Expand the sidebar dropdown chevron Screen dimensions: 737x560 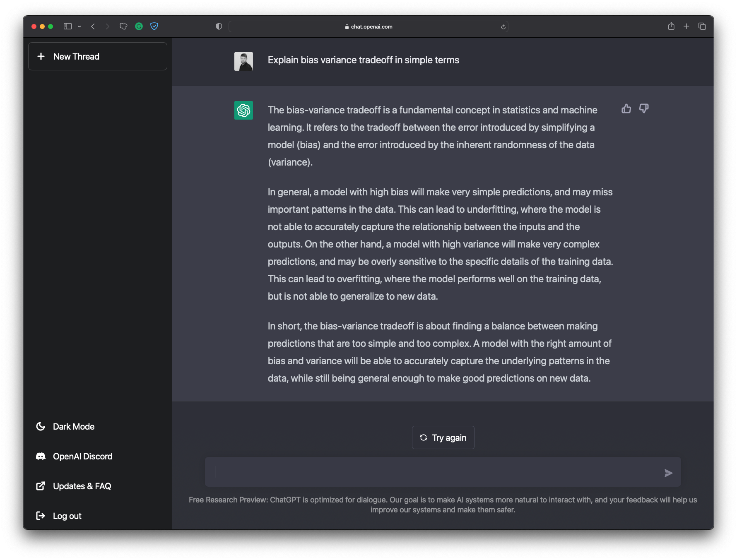[x=79, y=26]
